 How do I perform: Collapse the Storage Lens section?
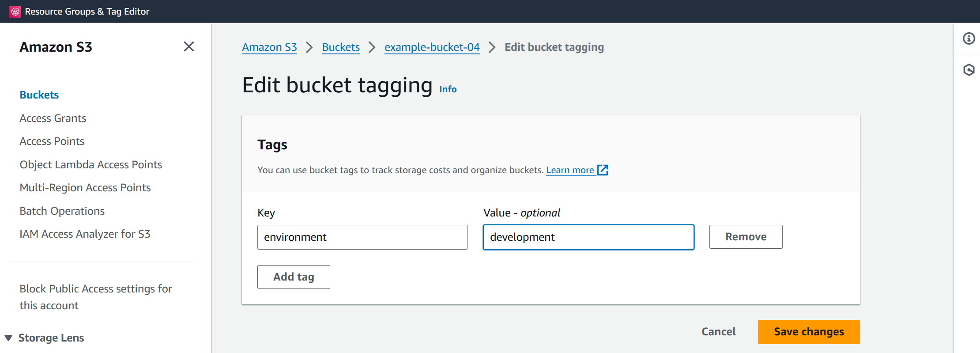tap(8, 338)
